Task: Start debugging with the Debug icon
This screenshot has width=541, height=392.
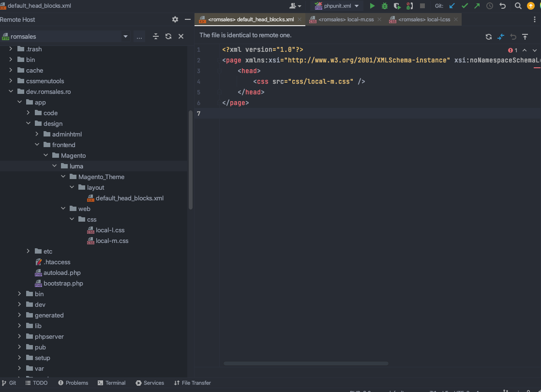Action: point(384,6)
